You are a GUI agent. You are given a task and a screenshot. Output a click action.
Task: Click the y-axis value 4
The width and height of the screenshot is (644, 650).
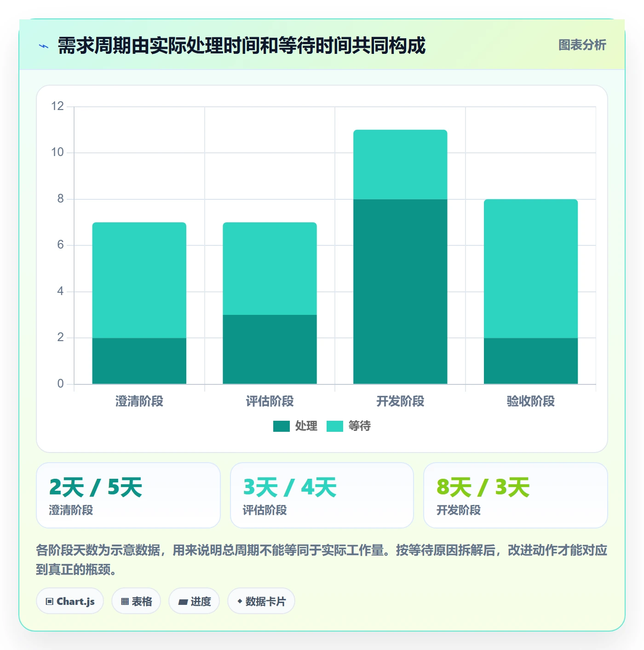(x=60, y=291)
